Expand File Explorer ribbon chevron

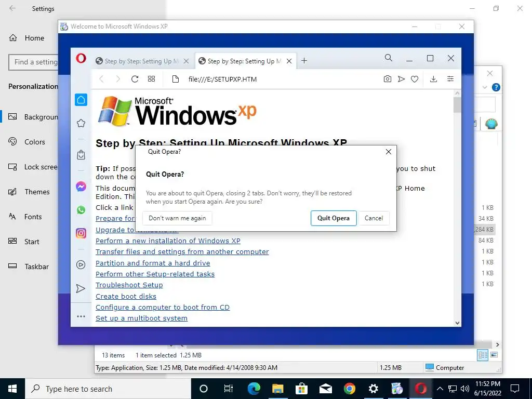485,87
